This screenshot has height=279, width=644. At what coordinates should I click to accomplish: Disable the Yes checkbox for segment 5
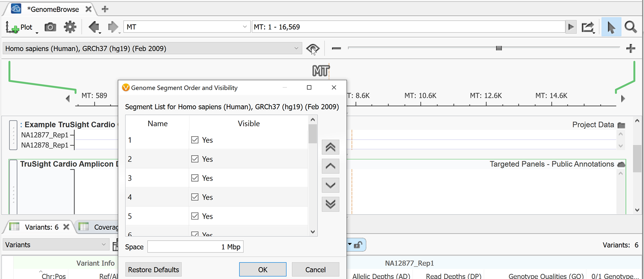pos(194,216)
